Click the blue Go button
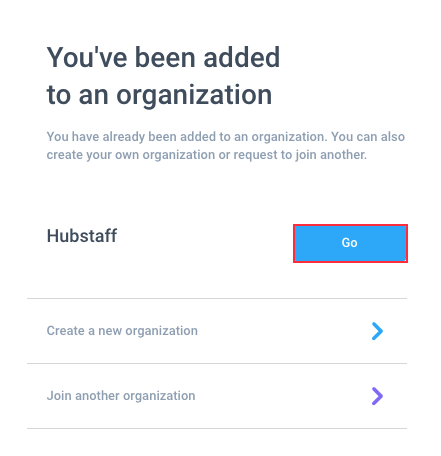The width and height of the screenshot is (441, 456). coord(350,243)
